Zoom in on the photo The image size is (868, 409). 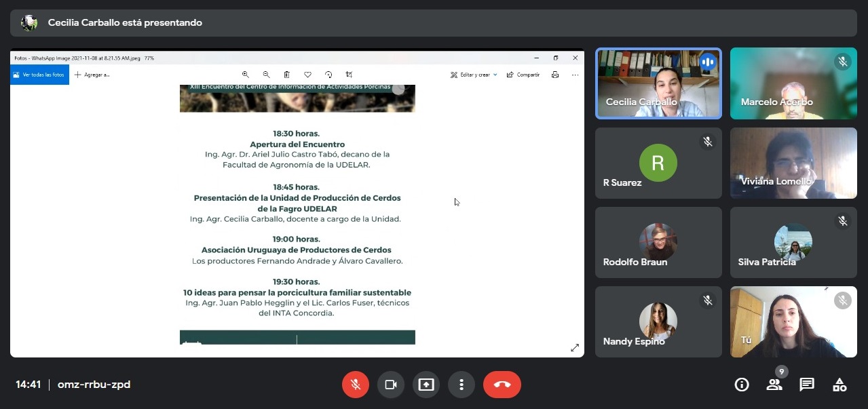coord(246,75)
